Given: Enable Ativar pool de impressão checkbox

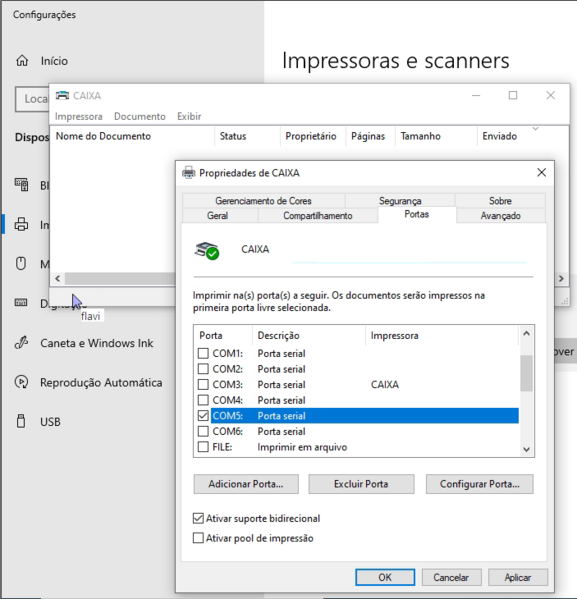Looking at the screenshot, I should click(198, 538).
